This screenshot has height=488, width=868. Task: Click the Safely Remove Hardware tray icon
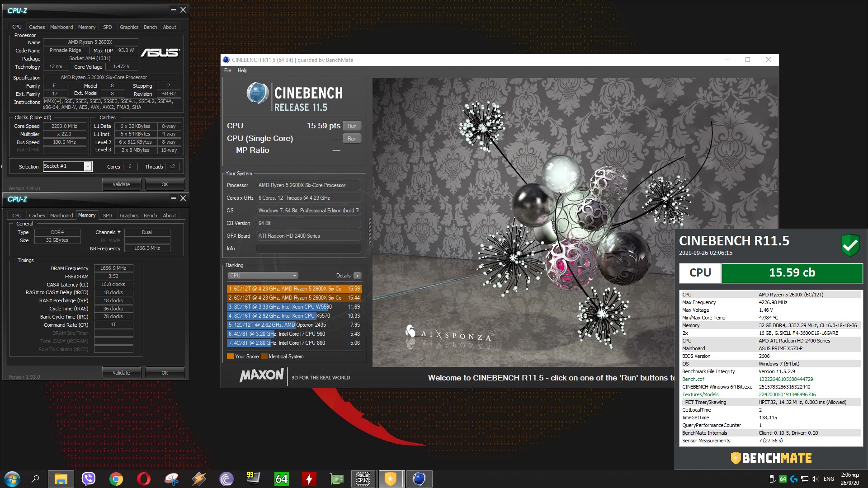tap(772, 479)
